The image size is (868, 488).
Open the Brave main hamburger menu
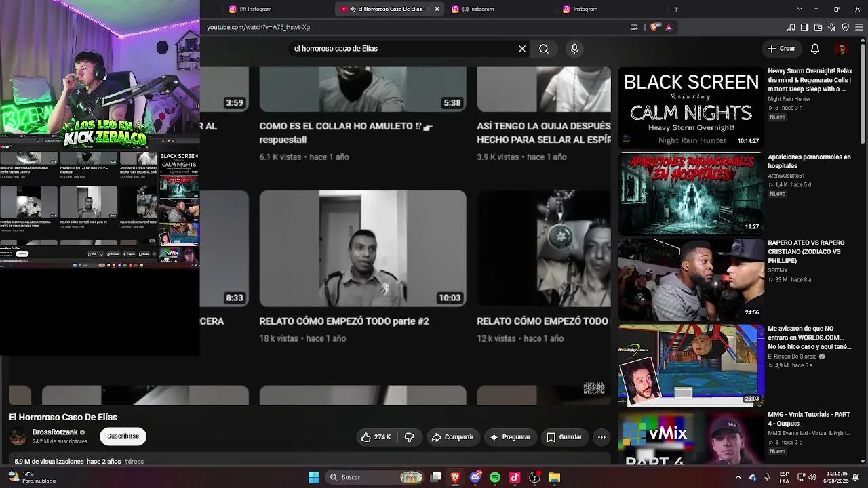pyautogui.click(x=859, y=27)
